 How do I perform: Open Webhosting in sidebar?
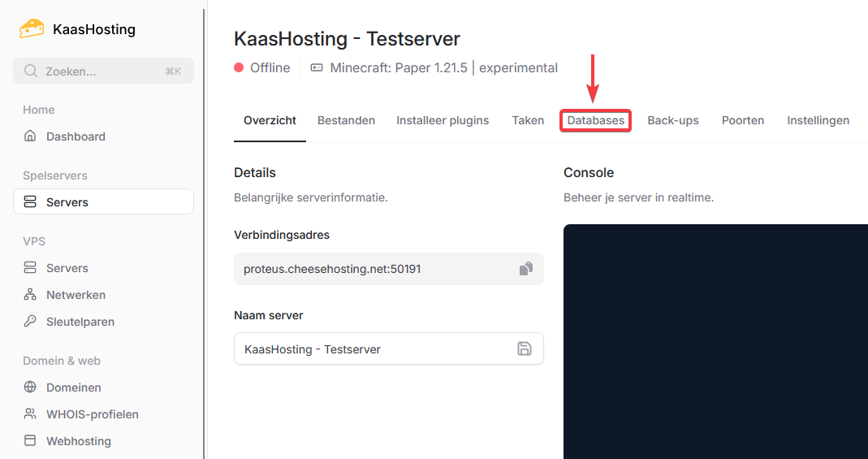pos(103,441)
